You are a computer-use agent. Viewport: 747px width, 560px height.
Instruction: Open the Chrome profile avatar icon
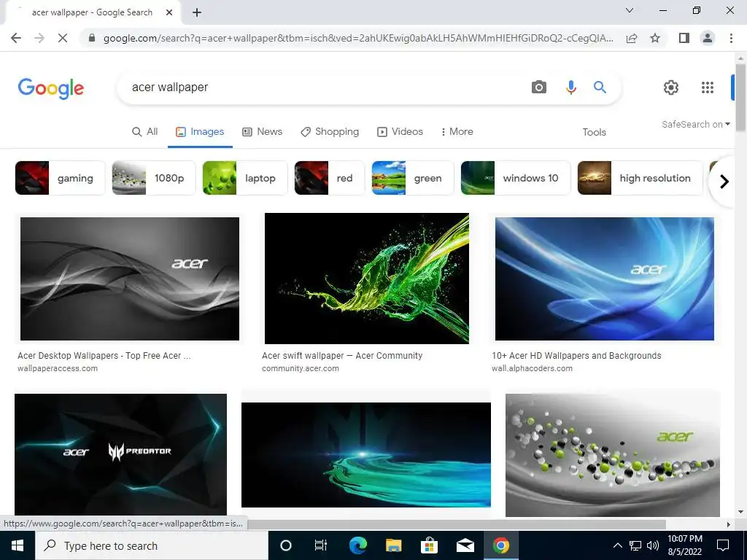pyautogui.click(x=708, y=38)
